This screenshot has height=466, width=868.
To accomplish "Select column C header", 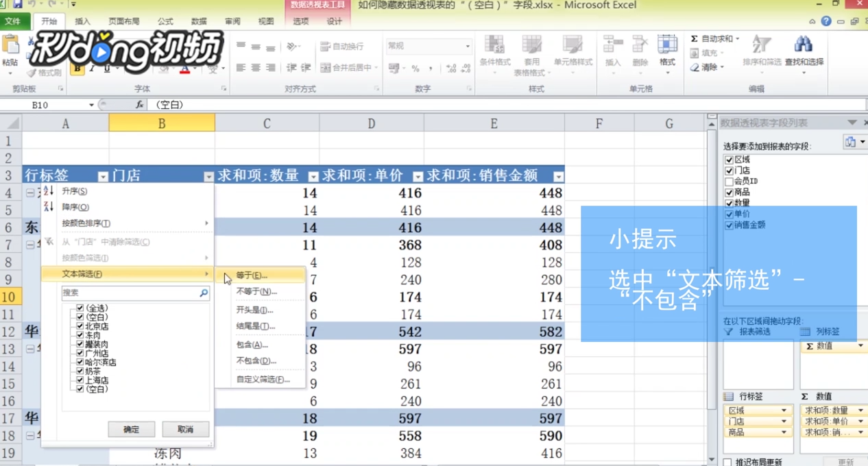I will tap(267, 123).
